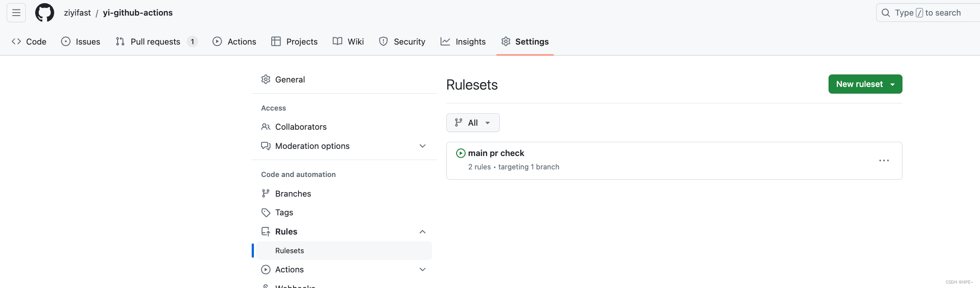Open the hamburger navigation menu
980x288 pixels.
[x=16, y=12]
